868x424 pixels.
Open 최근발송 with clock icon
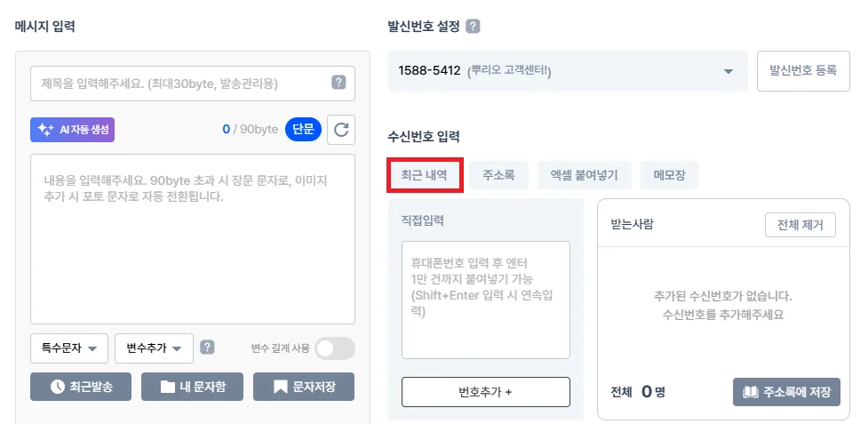[x=81, y=387]
